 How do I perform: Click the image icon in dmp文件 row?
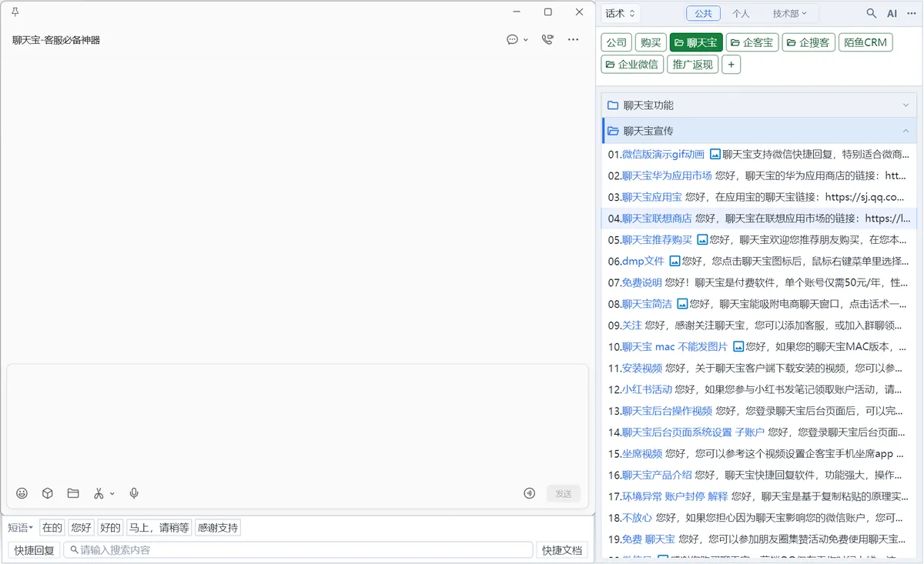click(x=675, y=261)
